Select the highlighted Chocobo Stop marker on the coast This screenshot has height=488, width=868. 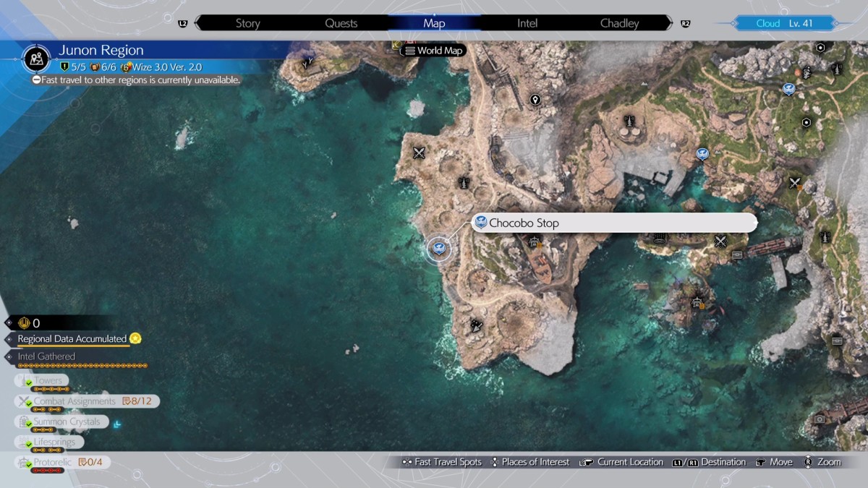(438, 249)
